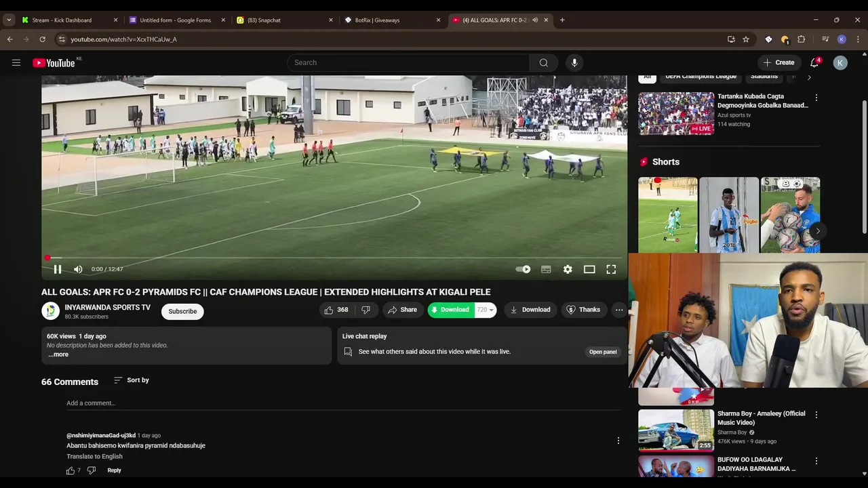Image resolution: width=868 pixels, height=488 pixels.
Task: Switch to Stream - Kick Dashboard tab
Action: (68, 20)
